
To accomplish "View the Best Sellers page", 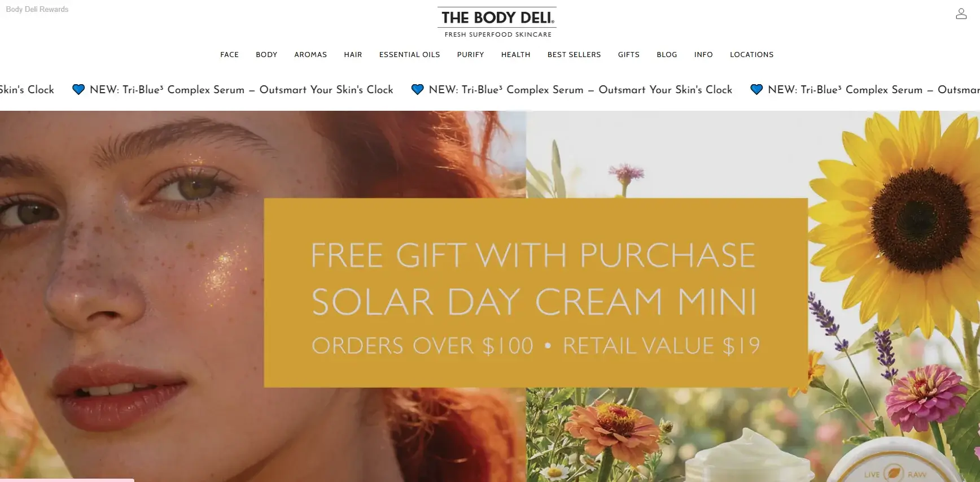I will [574, 55].
